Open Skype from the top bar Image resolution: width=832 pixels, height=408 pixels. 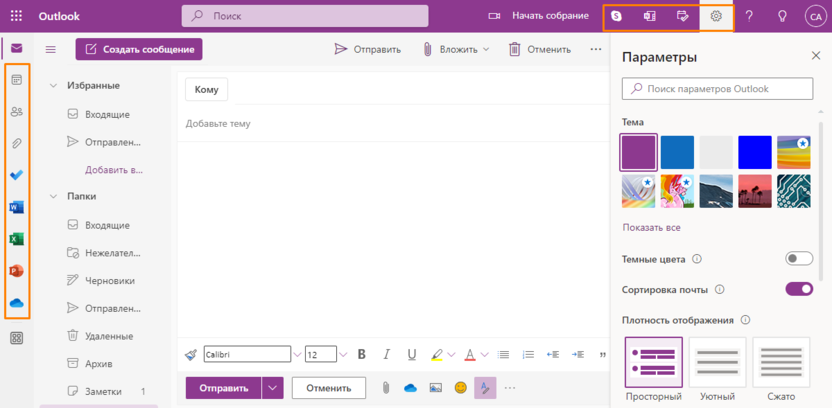tap(617, 17)
